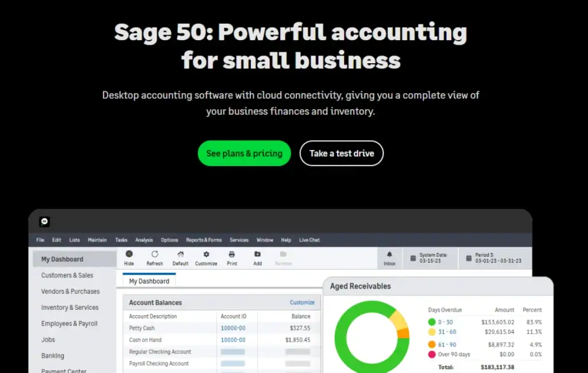
Task: Click the $1,850.45 balance value
Action: (x=298, y=340)
